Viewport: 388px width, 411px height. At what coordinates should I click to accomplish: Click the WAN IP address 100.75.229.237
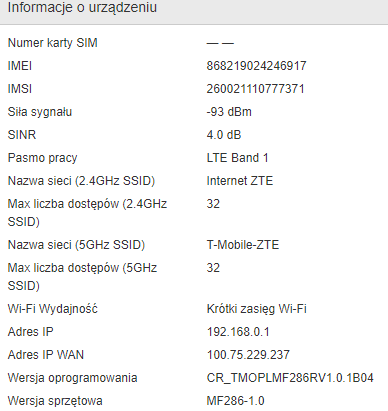[x=248, y=355]
